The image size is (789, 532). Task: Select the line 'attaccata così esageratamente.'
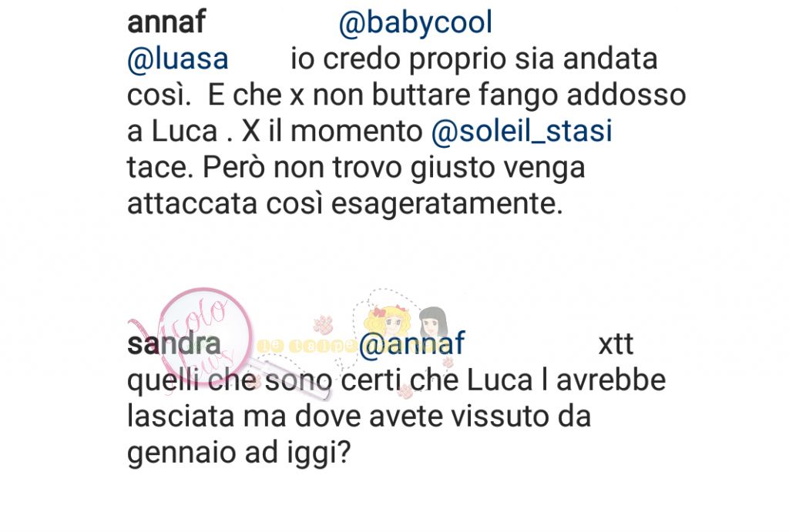click(x=344, y=204)
